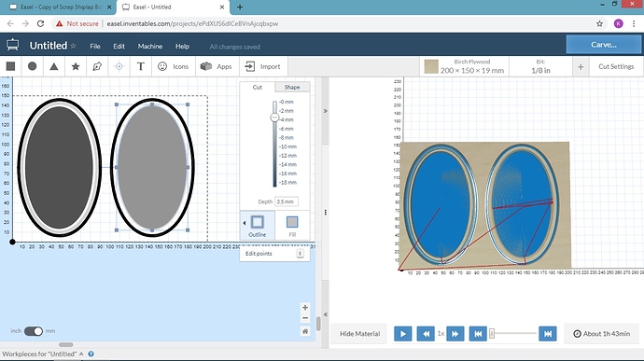The height and width of the screenshot is (361, 644).
Task: Open the Help menu
Action: click(x=182, y=46)
